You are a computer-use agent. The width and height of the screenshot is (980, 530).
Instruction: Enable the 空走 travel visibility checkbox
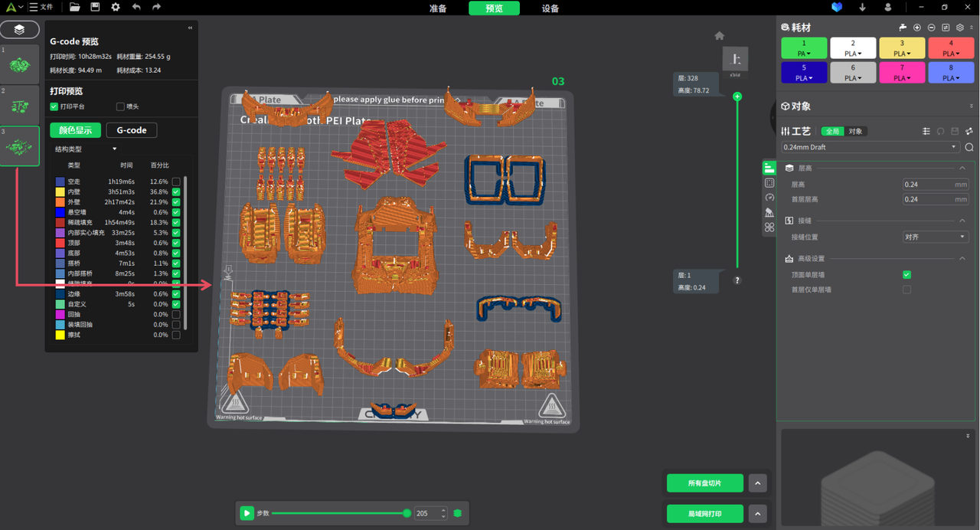(176, 182)
